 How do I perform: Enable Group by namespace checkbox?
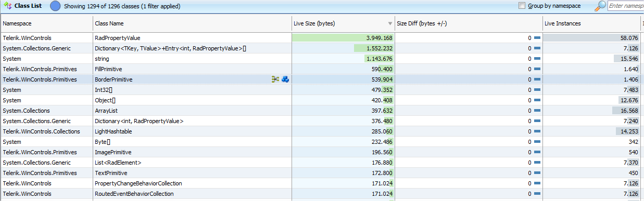(x=522, y=6)
